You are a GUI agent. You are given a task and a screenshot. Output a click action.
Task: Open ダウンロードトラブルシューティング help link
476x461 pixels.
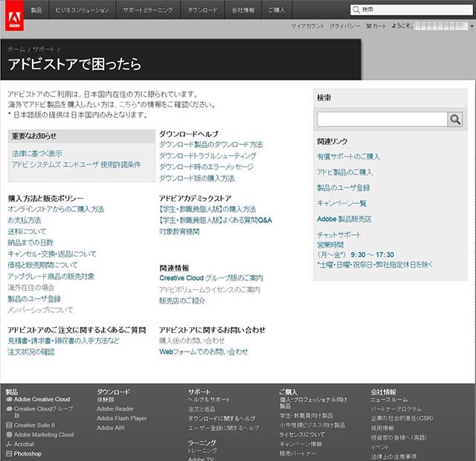pos(208,156)
